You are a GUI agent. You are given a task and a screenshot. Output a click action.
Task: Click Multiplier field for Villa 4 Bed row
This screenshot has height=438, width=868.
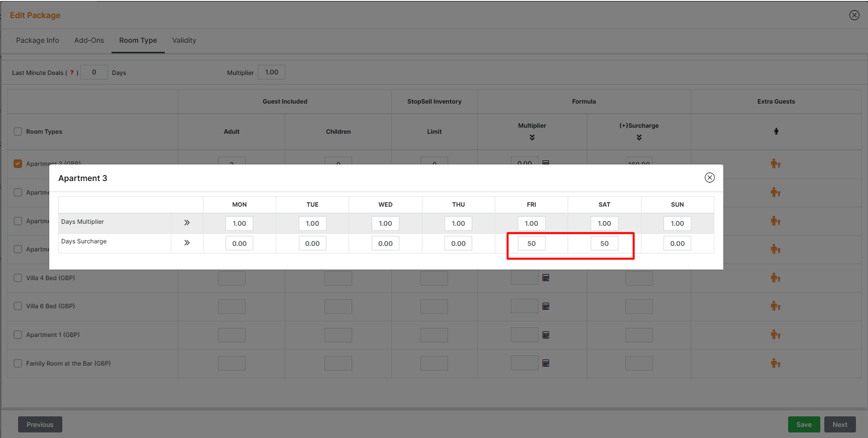[524, 278]
